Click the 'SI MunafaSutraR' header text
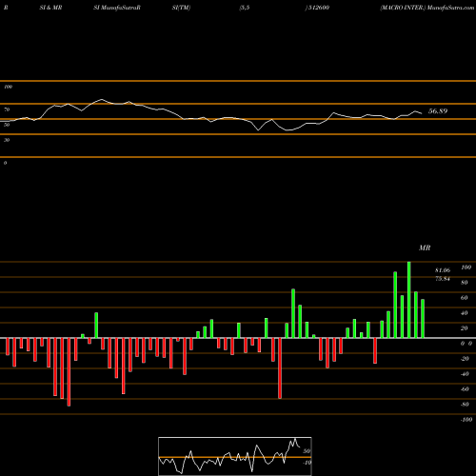Viewport: 476px width, 476px height. [117, 8]
